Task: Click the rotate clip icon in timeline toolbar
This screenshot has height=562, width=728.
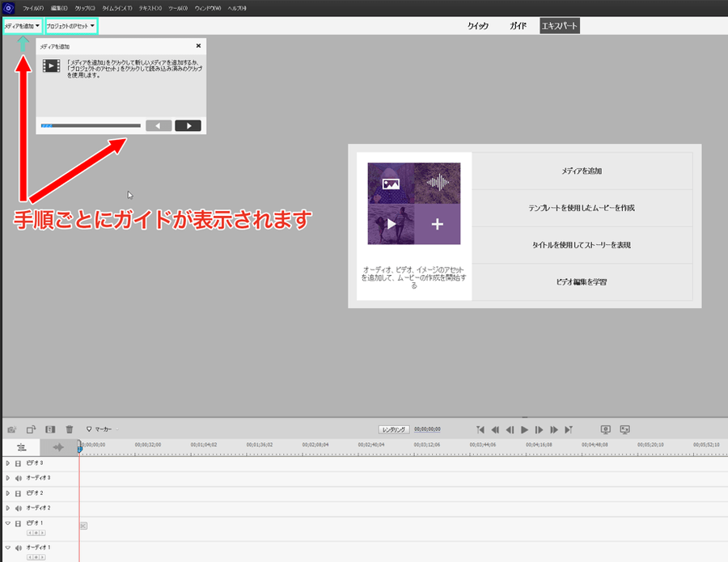Action: pos(31,429)
